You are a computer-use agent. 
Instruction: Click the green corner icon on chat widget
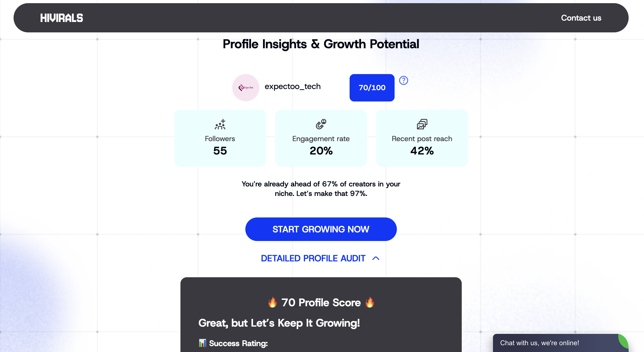coord(623,340)
